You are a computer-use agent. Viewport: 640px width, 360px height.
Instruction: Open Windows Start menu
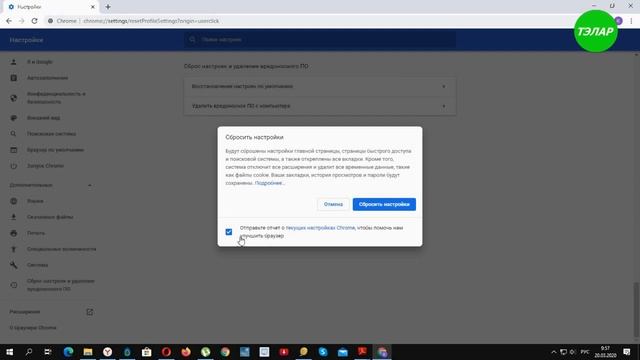click(x=9, y=352)
